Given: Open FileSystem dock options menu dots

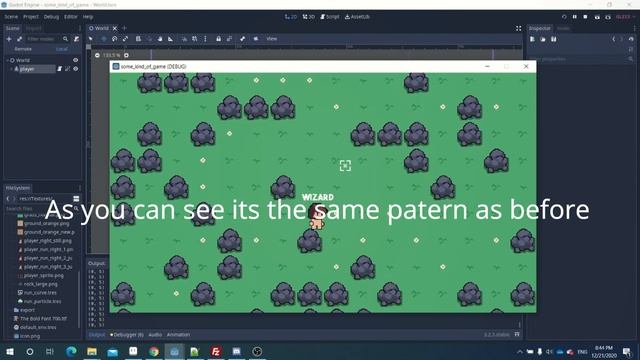Looking at the screenshot, I should 80,188.
